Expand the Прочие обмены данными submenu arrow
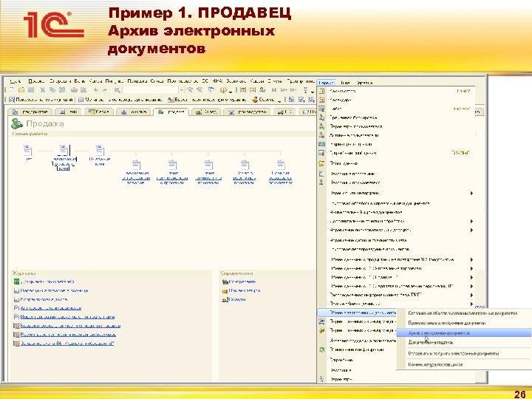This screenshot has width=532, height=399. tap(471, 304)
